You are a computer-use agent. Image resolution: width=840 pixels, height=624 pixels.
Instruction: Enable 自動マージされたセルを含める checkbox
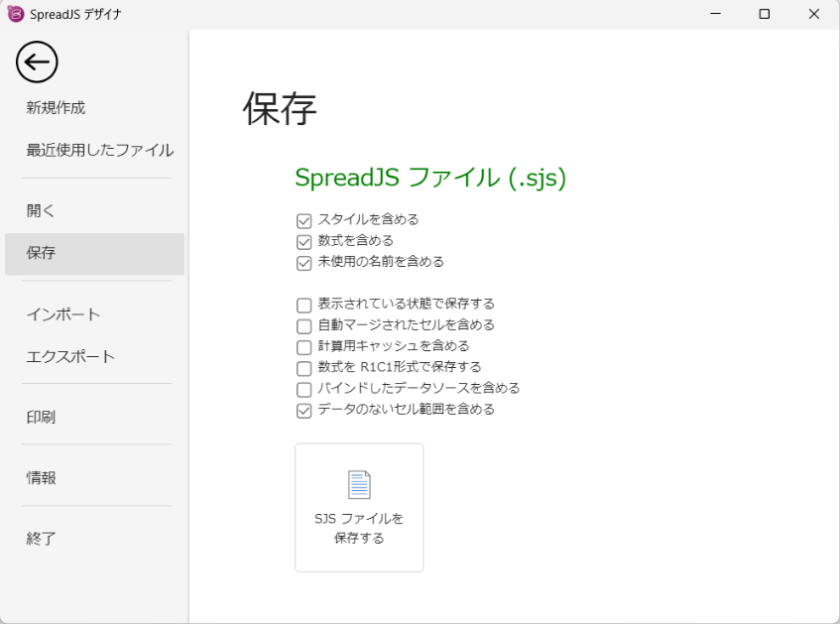point(303,326)
